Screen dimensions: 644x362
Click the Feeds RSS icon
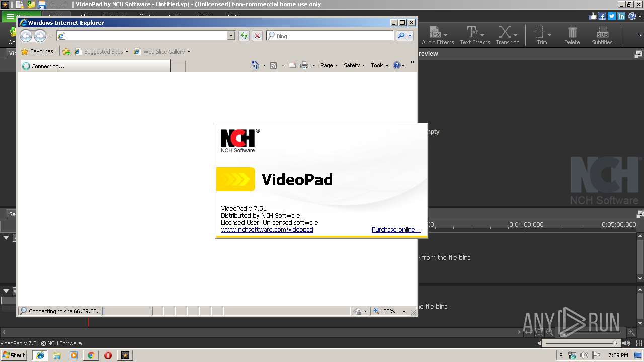coord(273,65)
